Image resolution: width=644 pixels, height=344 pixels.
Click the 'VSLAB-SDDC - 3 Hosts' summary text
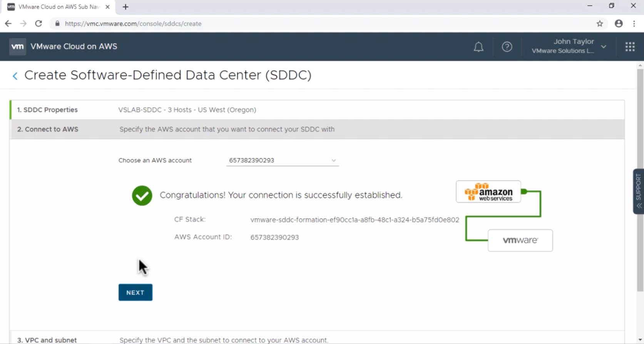tap(187, 110)
